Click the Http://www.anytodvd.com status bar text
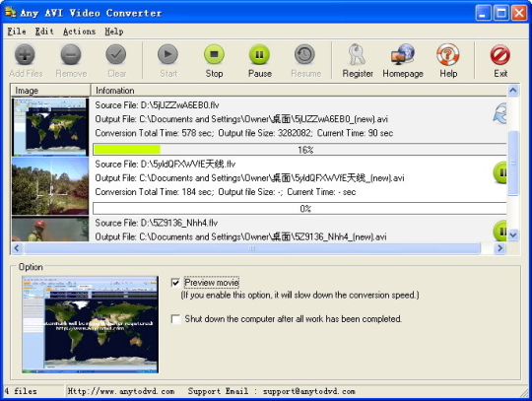532x401 pixels. [x=121, y=391]
